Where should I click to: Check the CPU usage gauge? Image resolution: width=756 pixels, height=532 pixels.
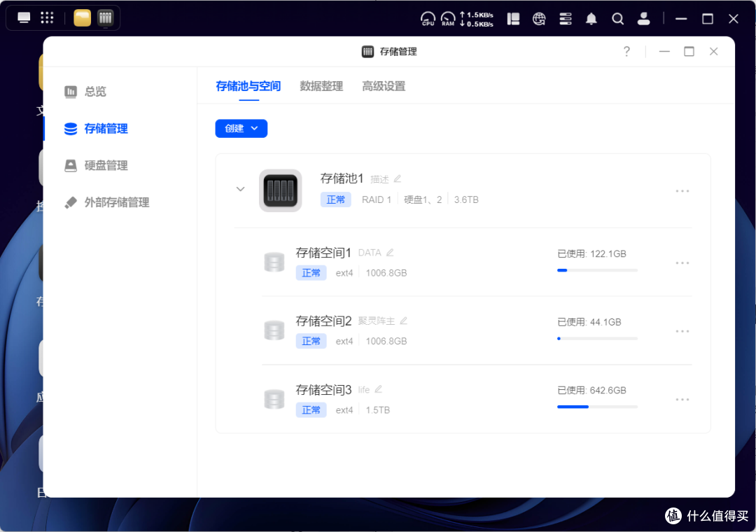coord(428,19)
